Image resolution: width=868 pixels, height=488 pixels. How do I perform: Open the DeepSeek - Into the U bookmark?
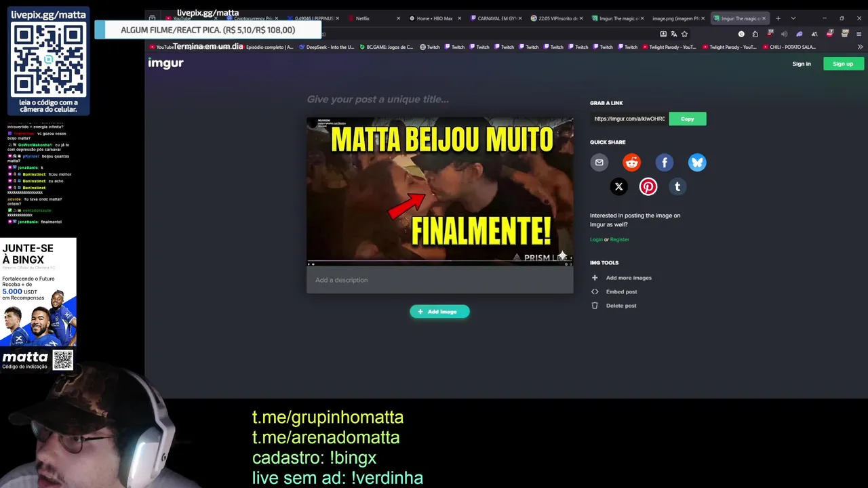[326, 47]
